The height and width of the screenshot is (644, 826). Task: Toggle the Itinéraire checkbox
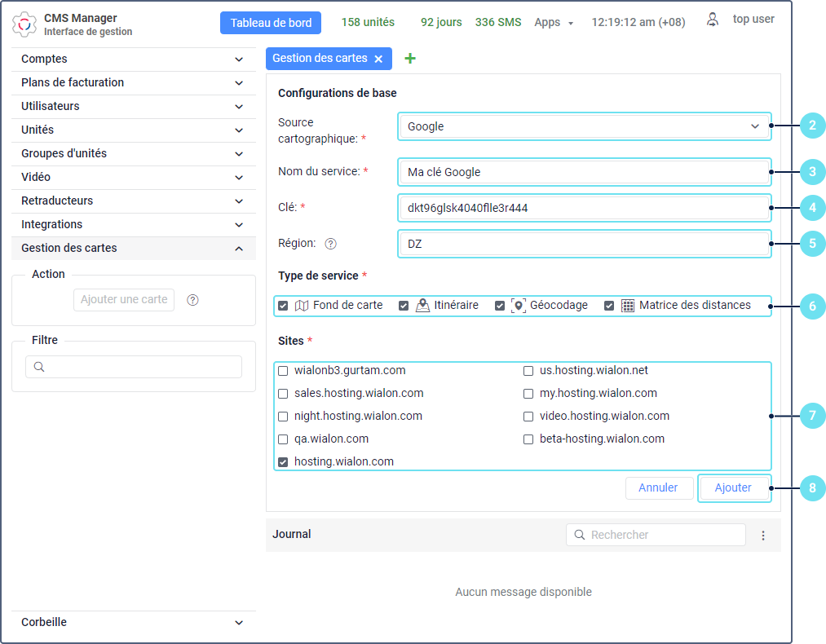(x=404, y=306)
